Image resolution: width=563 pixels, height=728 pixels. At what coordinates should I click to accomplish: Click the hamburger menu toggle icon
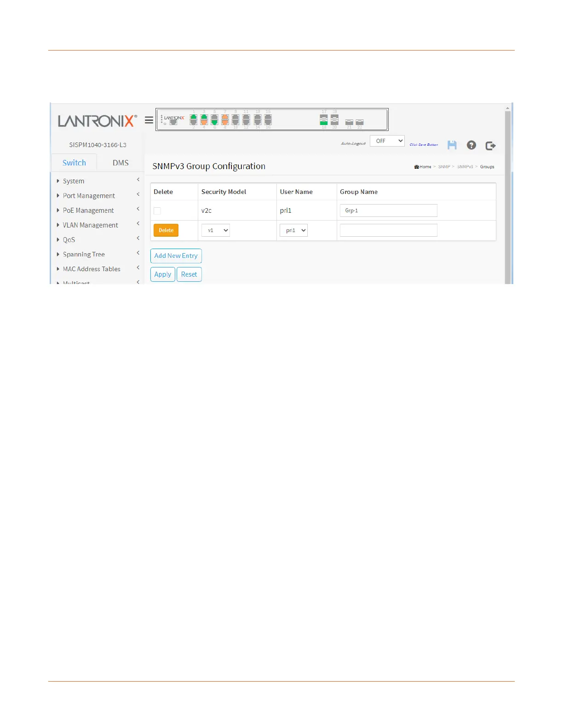click(x=149, y=120)
